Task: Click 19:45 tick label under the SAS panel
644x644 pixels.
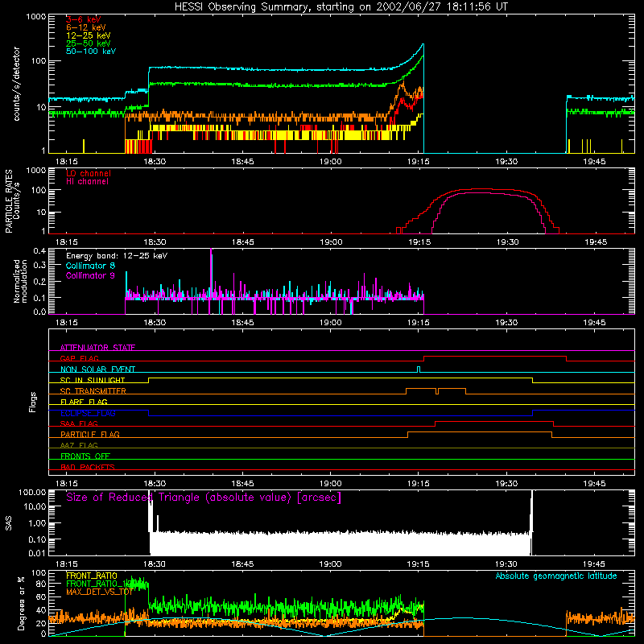Action: (x=594, y=564)
